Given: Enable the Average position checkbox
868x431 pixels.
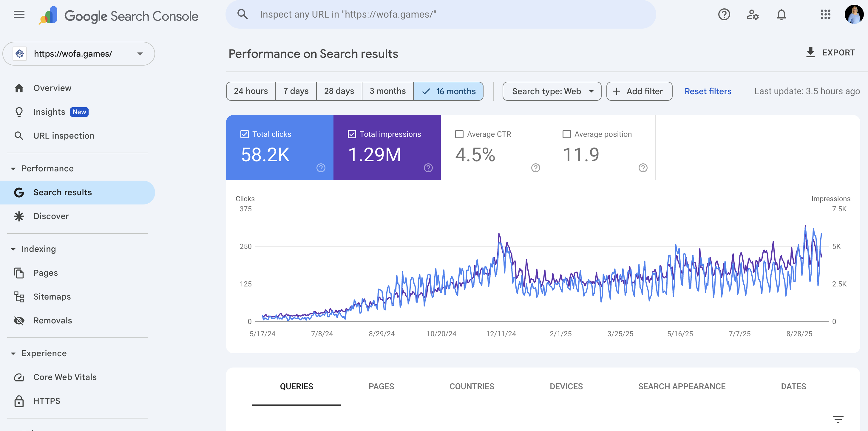Looking at the screenshot, I should pos(567,134).
